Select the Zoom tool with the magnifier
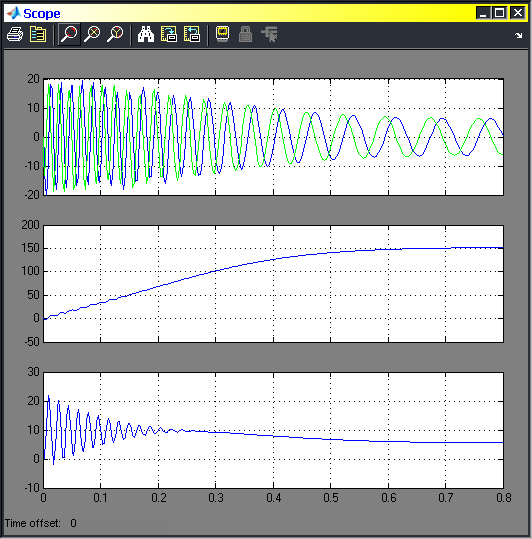Screen dimensions: 532x539 point(69,34)
